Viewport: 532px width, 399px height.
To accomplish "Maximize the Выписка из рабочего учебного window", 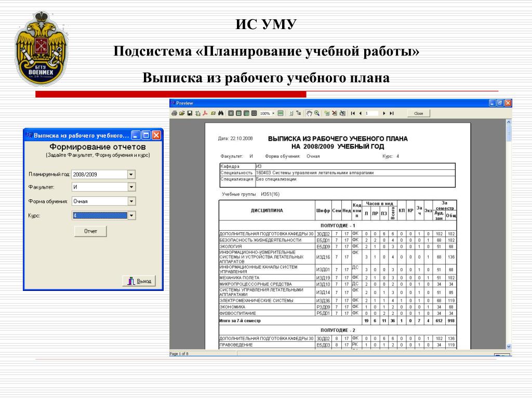I will (146, 136).
